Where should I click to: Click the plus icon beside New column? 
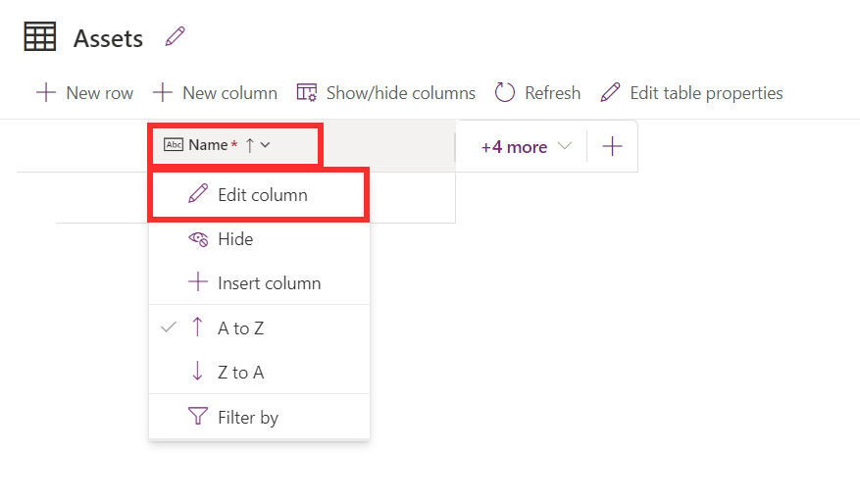(163, 93)
